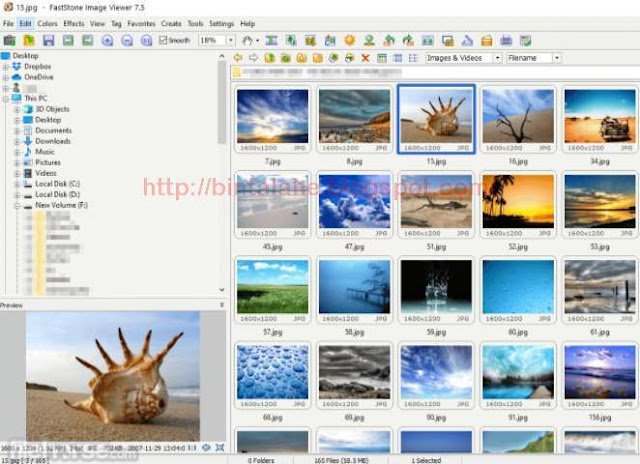Viewport: 640px width, 464px height.
Task: Click the Email briefcase toolbar icon
Action: [x=487, y=40]
